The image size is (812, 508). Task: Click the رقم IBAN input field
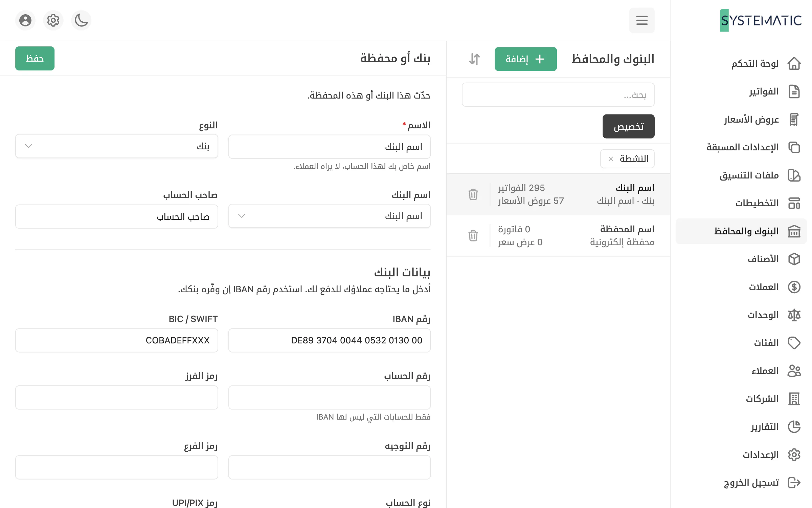[329, 340]
